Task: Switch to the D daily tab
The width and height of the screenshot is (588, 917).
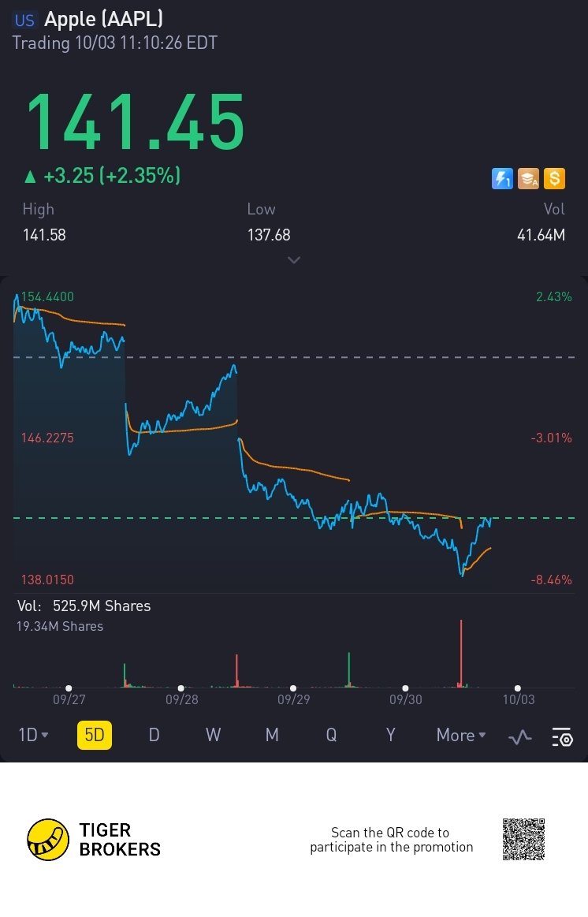Action: coord(154,735)
